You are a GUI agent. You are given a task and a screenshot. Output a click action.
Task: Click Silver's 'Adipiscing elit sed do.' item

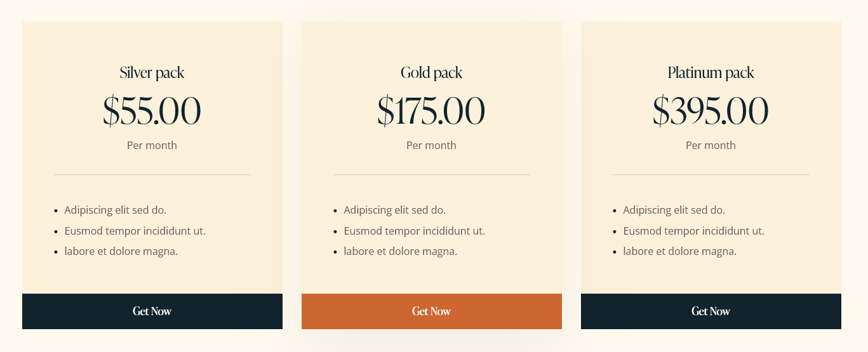[116, 210]
